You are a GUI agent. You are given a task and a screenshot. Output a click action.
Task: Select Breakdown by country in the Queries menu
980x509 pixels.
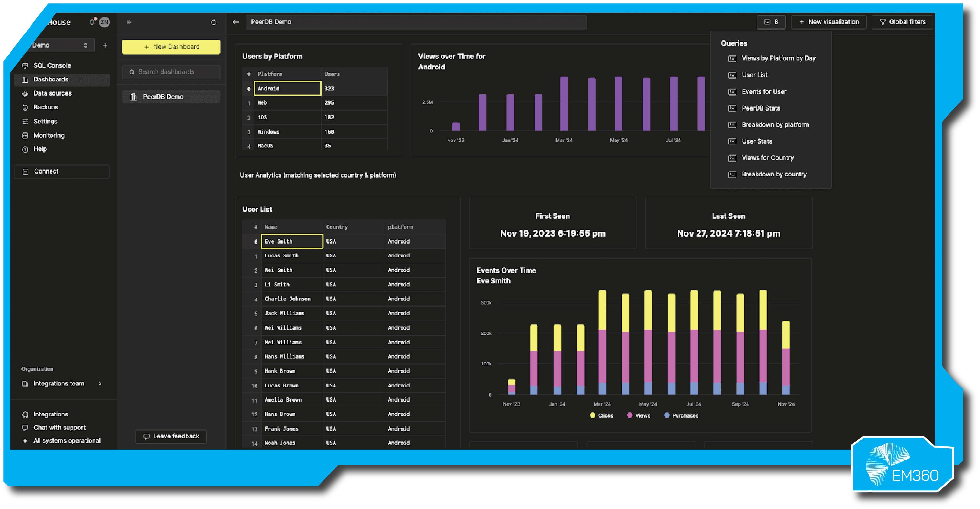(774, 174)
